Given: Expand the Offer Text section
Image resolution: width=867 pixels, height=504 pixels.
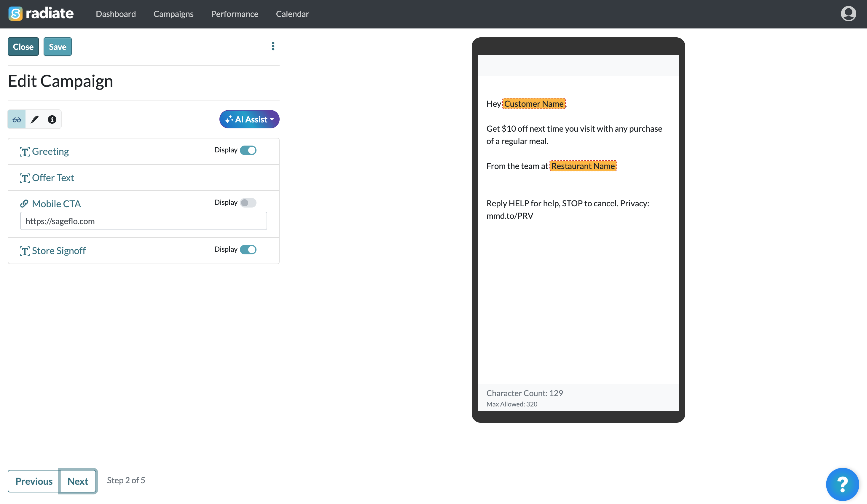Looking at the screenshot, I should [53, 178].
